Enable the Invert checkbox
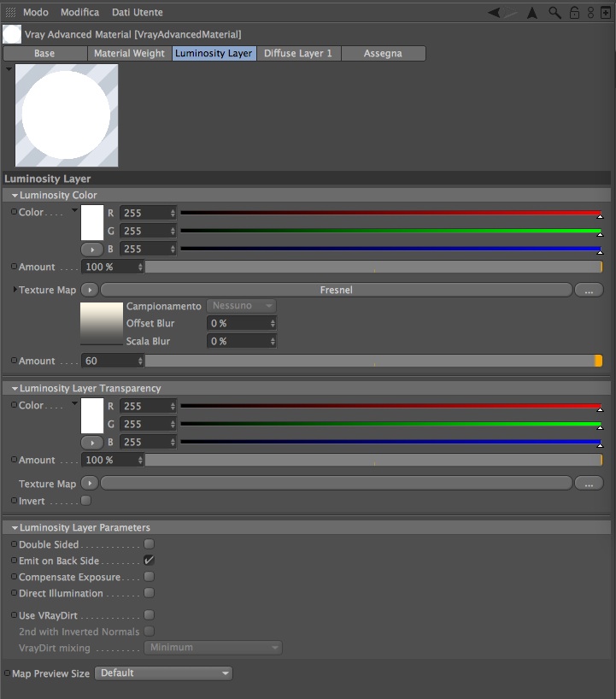The width and height of the screenshot is (616, 699). coord(86,500)
